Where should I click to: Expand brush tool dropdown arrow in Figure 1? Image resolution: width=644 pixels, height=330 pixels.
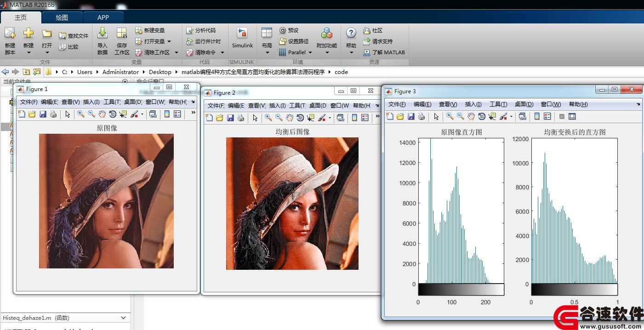(142, 114)
